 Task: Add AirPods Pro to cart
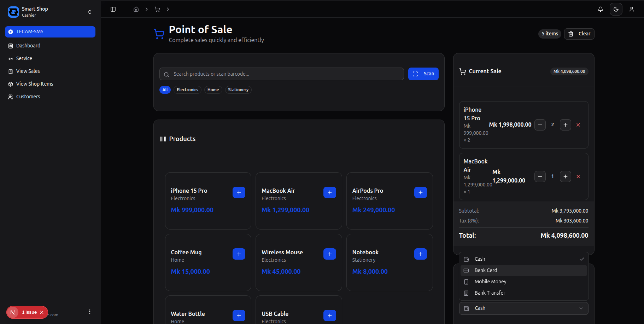(x=421, y=192)
